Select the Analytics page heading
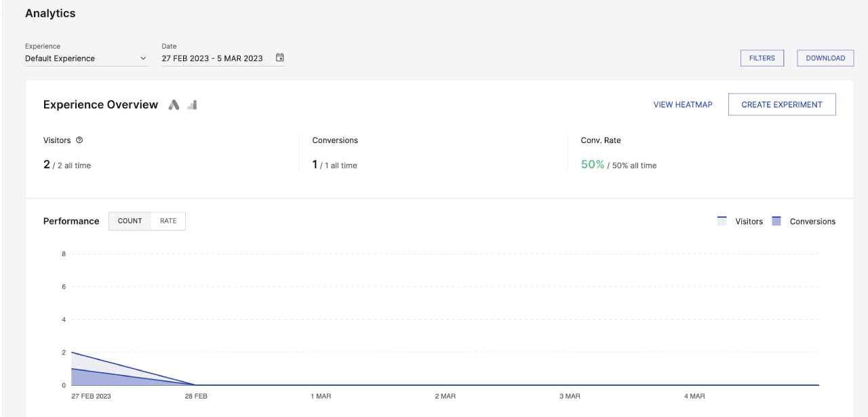Screen dimensions: 868x417 pos(50,13)
